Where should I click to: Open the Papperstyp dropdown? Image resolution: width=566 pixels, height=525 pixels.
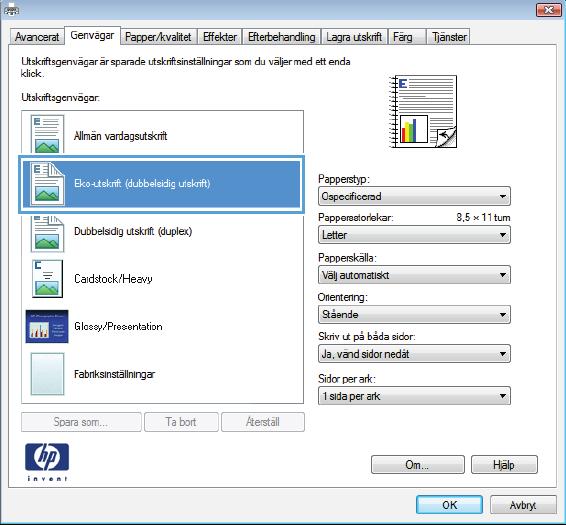(414, 196)
